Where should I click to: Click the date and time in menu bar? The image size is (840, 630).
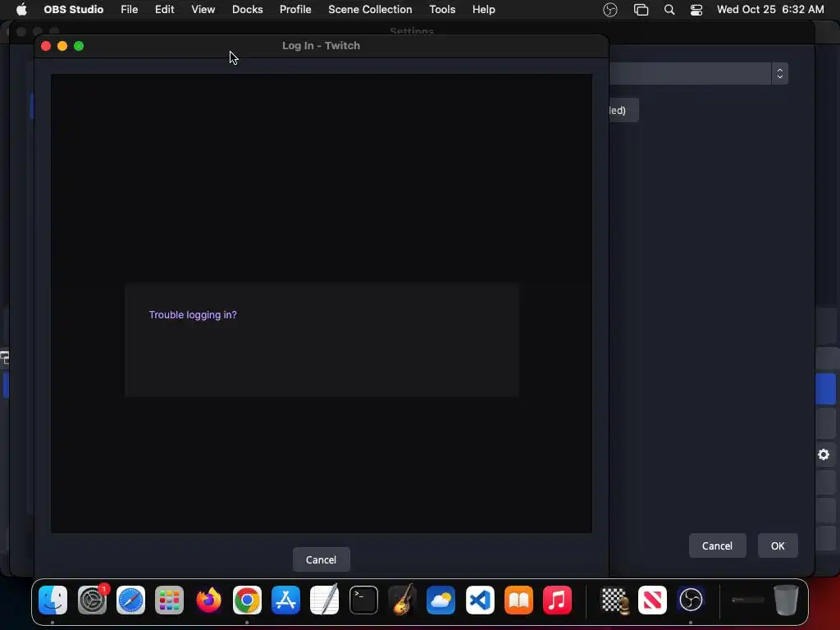pos(769,9)
